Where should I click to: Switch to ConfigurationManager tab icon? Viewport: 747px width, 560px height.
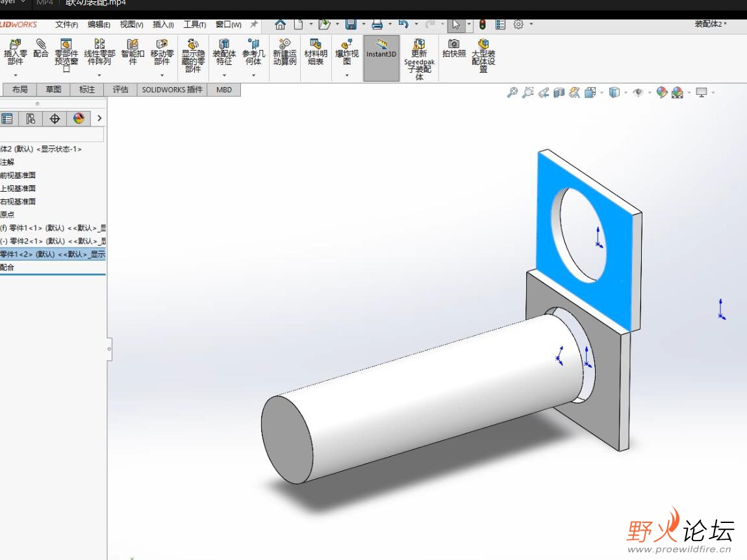pyautogui.click(x=31, y=119)
